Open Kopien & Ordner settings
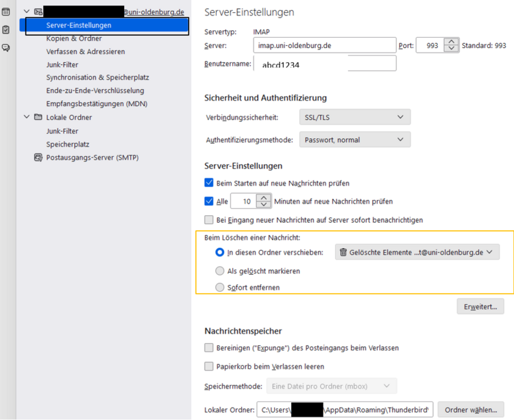Image resolution: width=514 pixels, height=420 pixels. tap(74, 38)
